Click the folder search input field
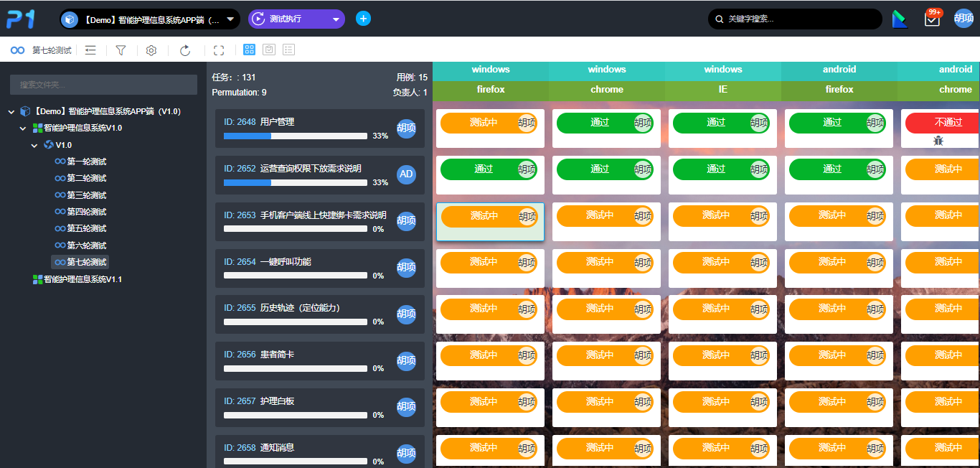 [103, 85]
